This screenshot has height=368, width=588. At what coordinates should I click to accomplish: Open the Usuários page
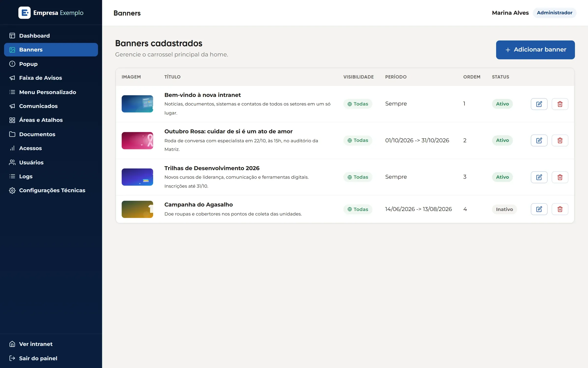click(x=51, y=162)
